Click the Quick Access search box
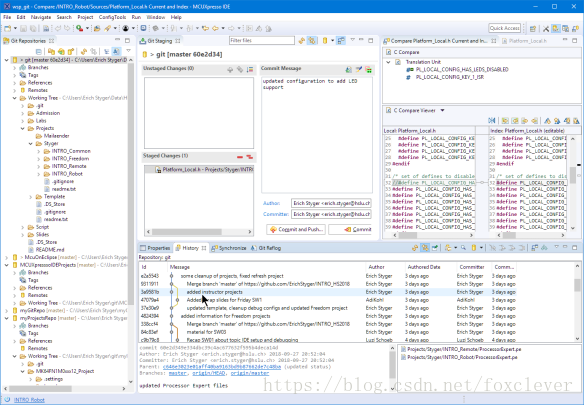 click(504, 28)
